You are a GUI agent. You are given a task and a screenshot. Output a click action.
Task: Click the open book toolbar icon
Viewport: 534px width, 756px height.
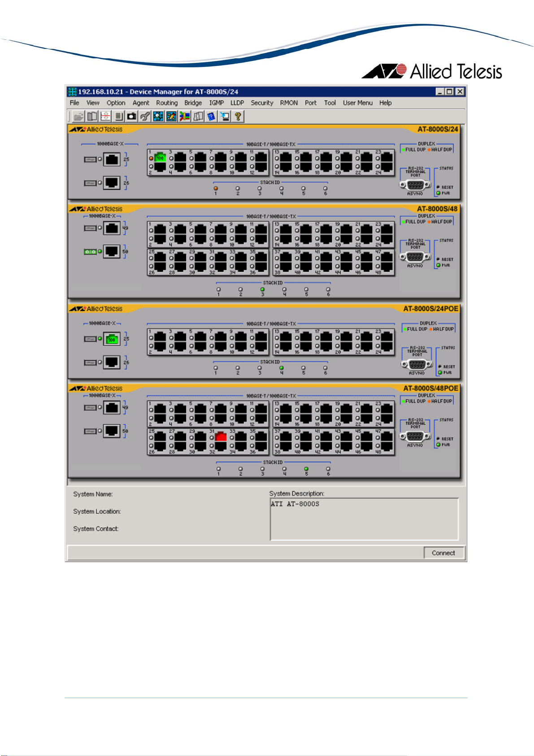tap(92, 117)
